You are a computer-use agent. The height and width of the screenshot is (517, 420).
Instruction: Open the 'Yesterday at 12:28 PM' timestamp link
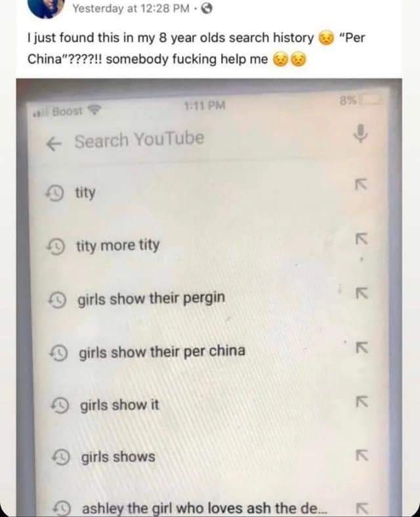click(131, 9)
